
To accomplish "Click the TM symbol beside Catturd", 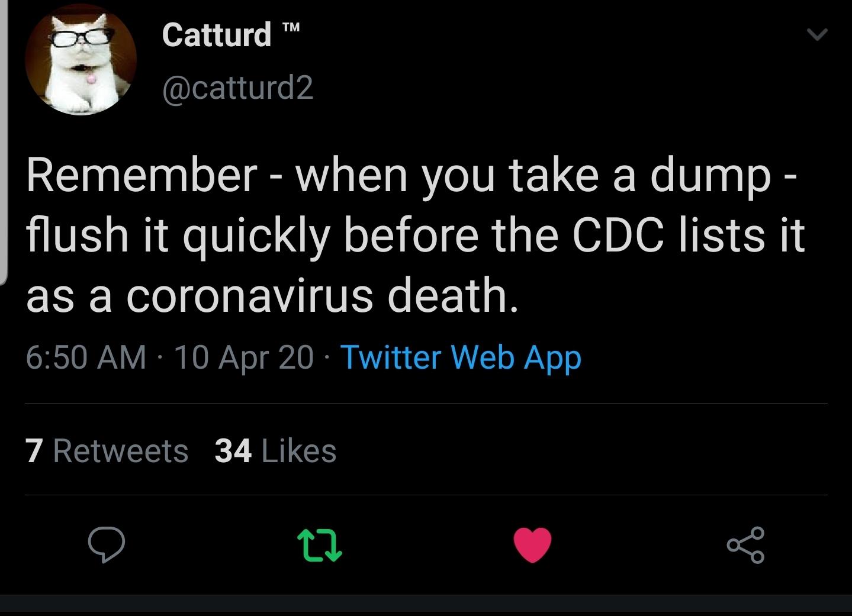I will click(290, 27).
